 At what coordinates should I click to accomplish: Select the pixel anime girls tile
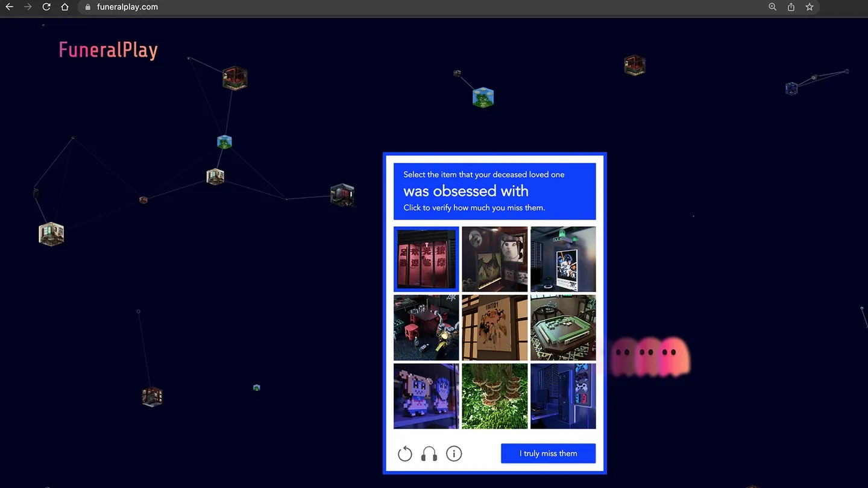(x=426, y=396)
